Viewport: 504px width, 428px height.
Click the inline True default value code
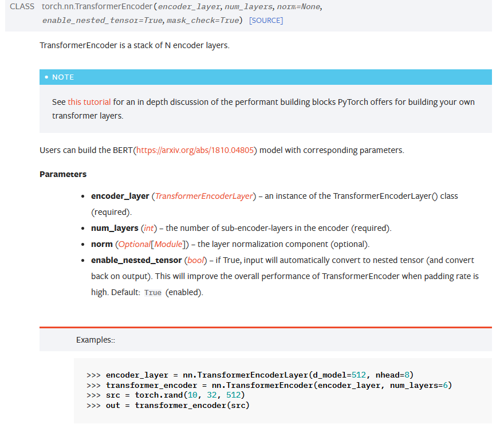coord(153,293)
